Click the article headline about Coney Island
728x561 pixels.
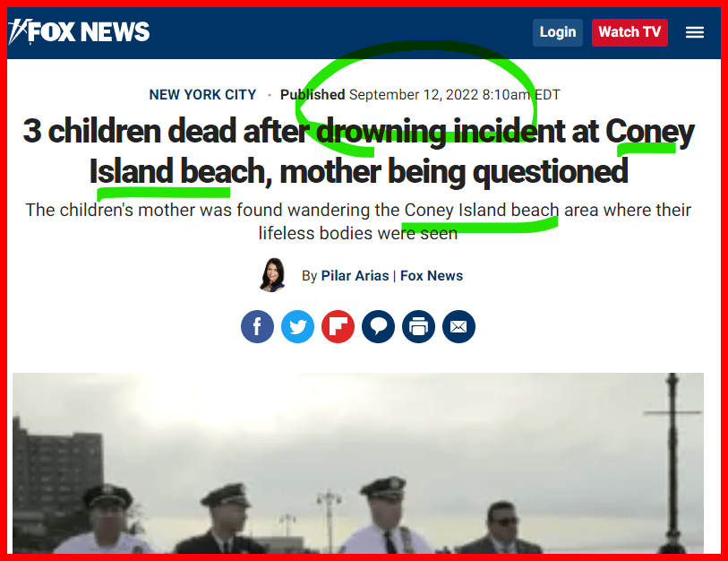point(358,151)
